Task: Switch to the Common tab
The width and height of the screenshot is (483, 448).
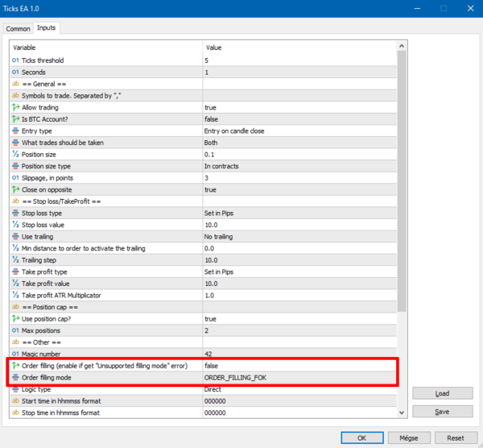Action: point(19,29)
